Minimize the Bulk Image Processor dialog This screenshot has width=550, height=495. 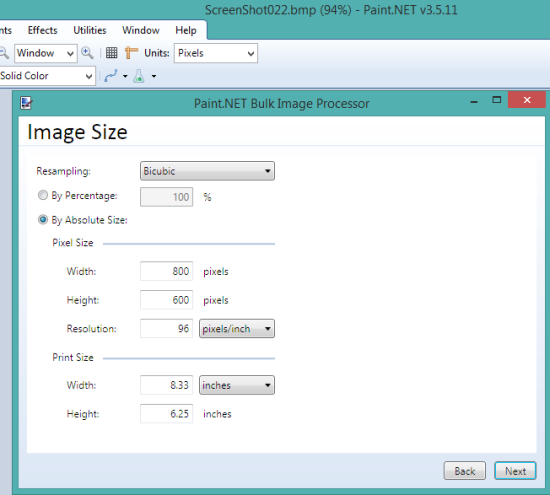click(x=474, y=101)
